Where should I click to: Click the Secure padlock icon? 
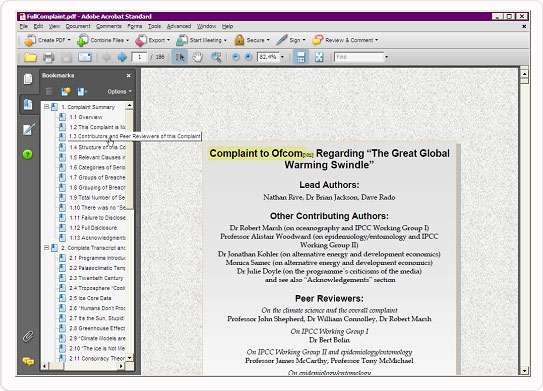click(239, 40)
